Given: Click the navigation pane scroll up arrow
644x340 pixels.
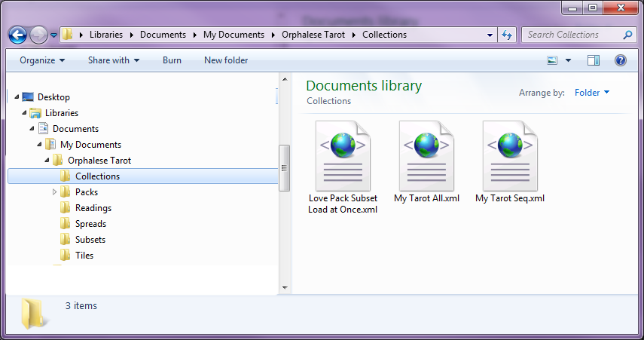Looking at the screenshot, I should tap(285, 79).
